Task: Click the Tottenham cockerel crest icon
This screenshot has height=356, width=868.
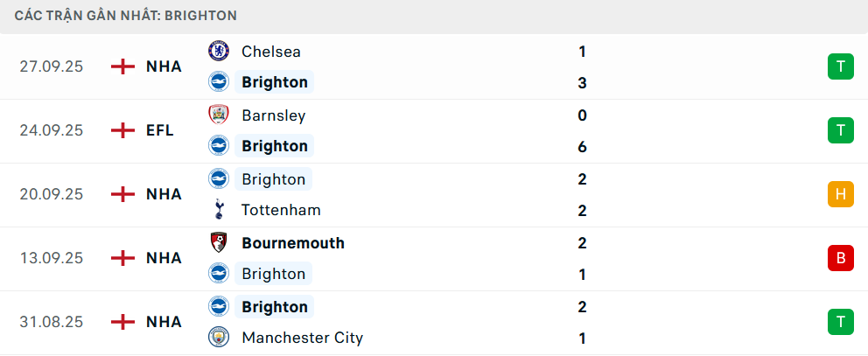Action: (x=218, y=210)
